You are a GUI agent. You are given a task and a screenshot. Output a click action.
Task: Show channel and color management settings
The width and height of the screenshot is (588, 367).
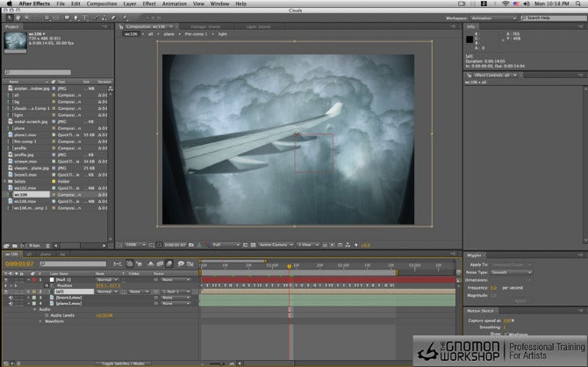coord(207,245)
